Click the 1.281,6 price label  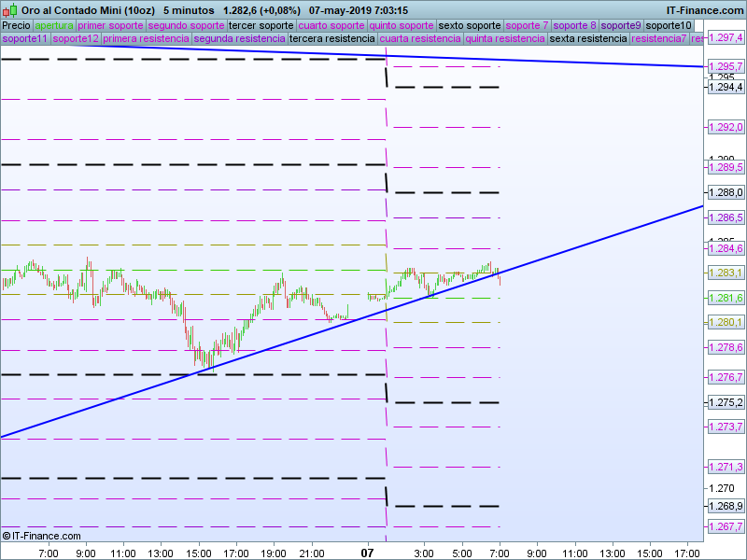pos(726,298)
